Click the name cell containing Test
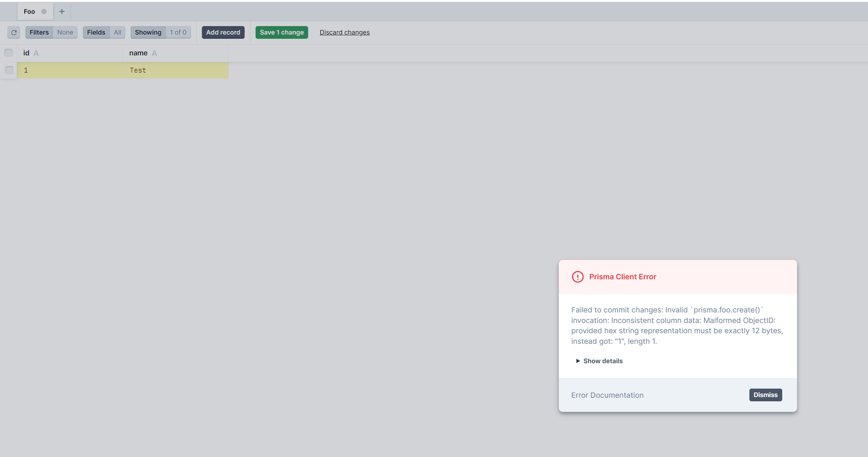 tap(175, 70)
